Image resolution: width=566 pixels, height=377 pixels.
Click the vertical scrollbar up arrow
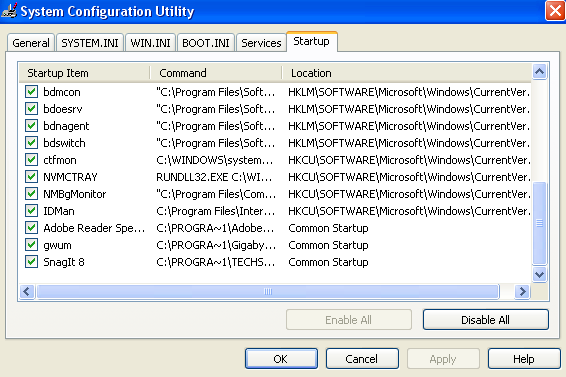pyautogui.click(x=539, y=72)
